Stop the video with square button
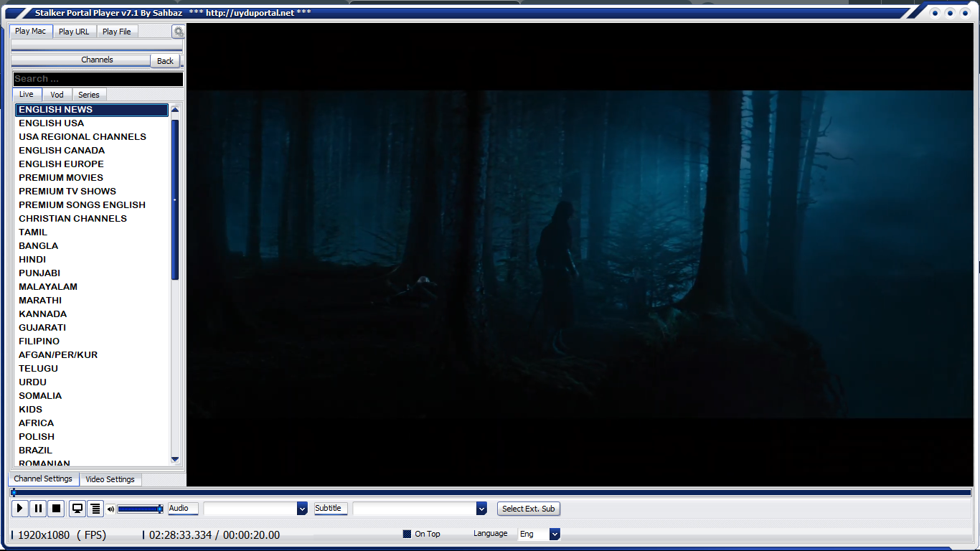This screenshot has height=551, width=980. (x=57, y=509)
